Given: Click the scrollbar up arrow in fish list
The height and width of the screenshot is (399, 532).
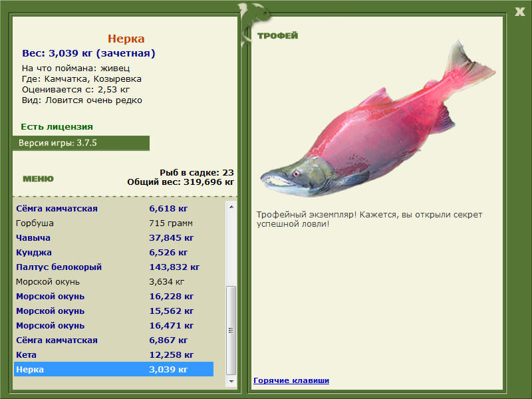Looking at the screenshot, I should [x=231, y=207].
